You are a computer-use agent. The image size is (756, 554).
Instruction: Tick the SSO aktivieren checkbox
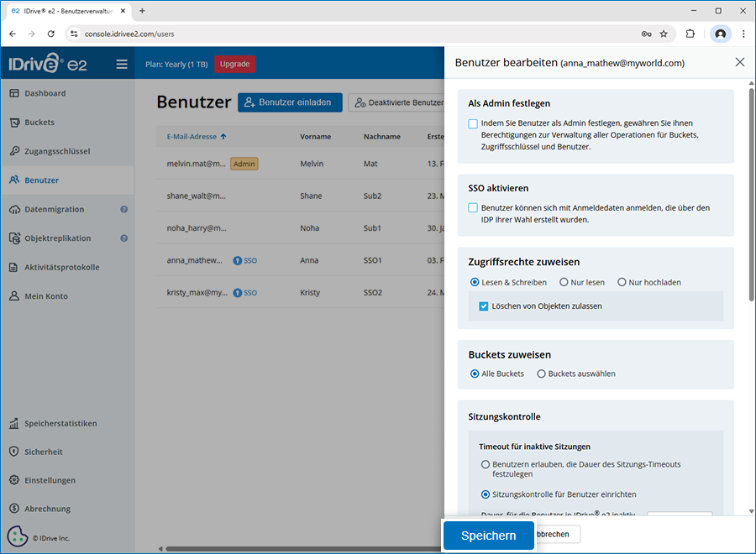[x=473, y=207]
